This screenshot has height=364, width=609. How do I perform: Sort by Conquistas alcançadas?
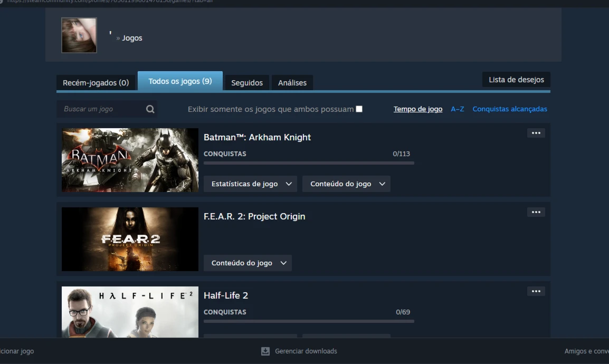pyautogui.click(x=510, y=109)
